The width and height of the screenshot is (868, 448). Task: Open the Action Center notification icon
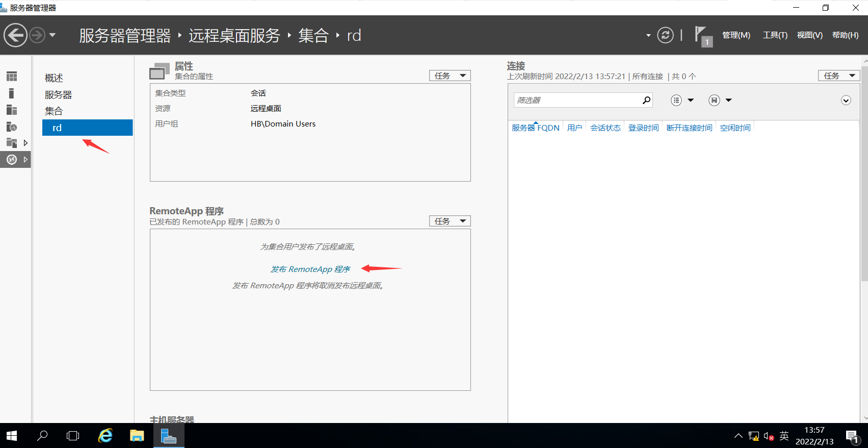(853, 436)
